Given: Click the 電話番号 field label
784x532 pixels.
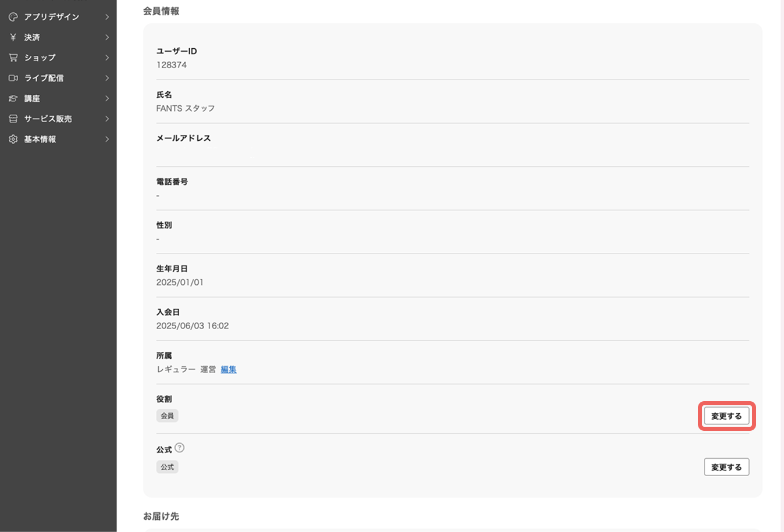Looking at the screenshot, I should 172,181.
